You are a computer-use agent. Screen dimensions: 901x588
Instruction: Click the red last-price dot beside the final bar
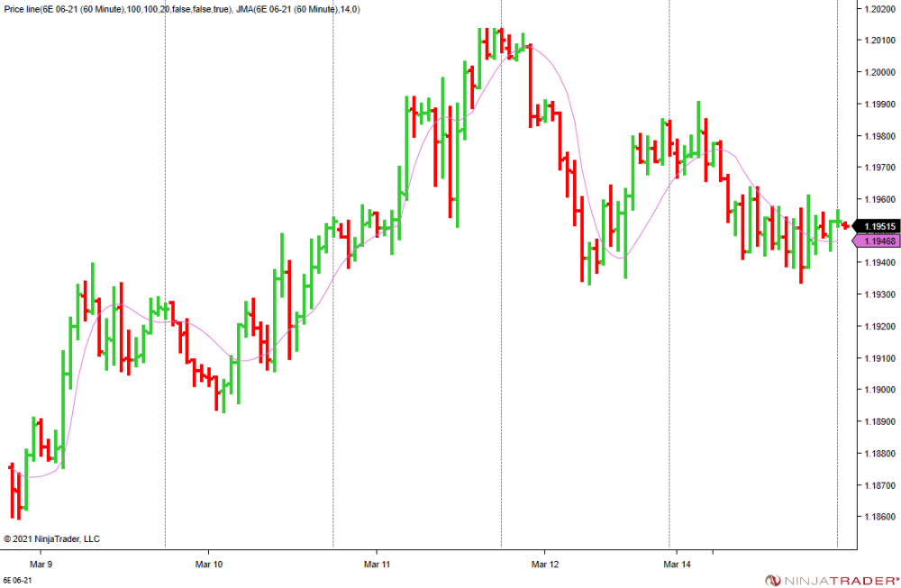pos(845,225)
